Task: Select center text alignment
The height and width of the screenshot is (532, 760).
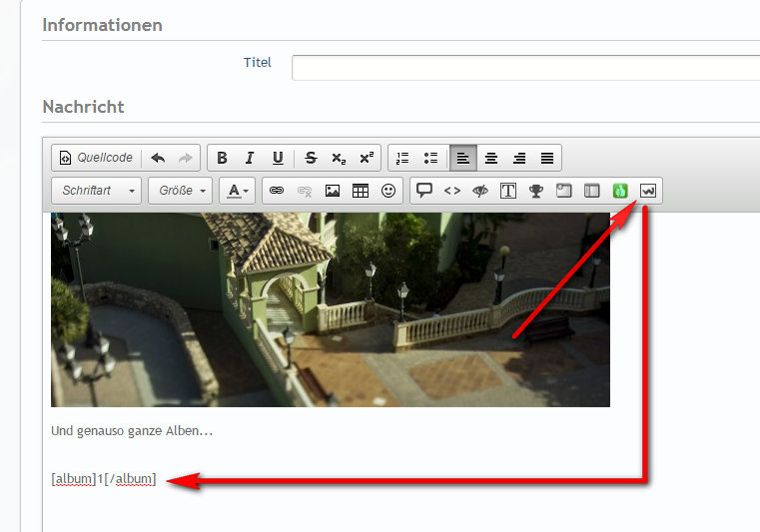Action: point(491,158)
